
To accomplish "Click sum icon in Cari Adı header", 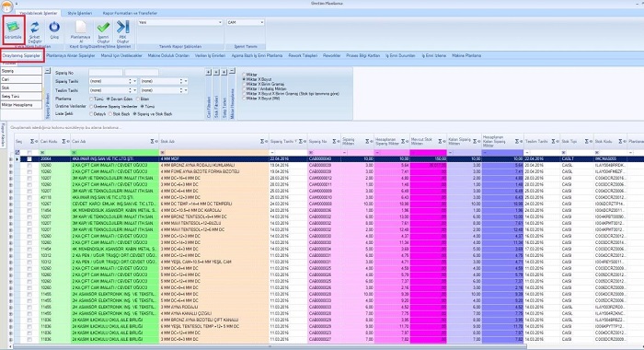I will (152, 142).
